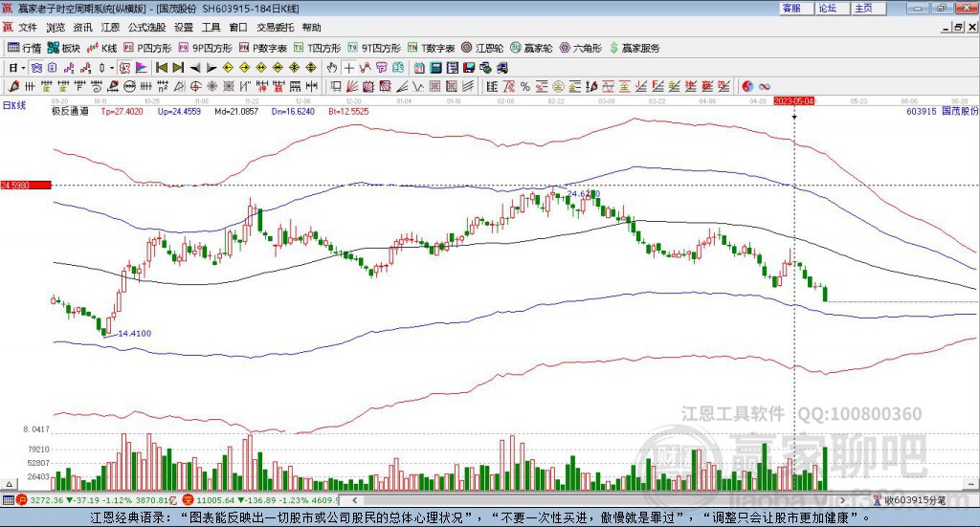Jump to last bar icon
The width and height of the screenshot is (980, 527).
(178, 68)
